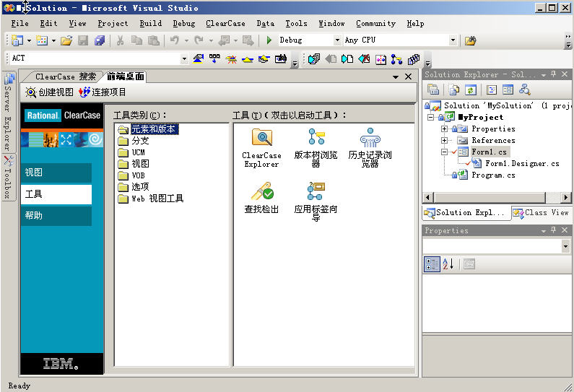Close the 前端桌面 document window

[408, 77]
